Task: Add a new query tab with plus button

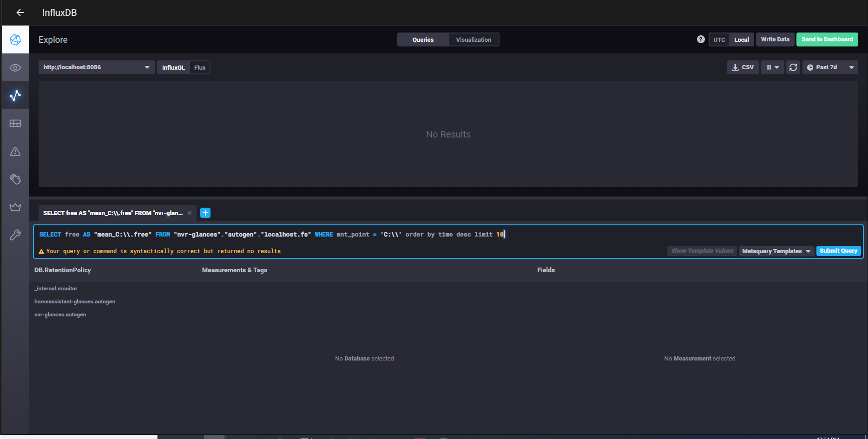Action: coord(205,213)
